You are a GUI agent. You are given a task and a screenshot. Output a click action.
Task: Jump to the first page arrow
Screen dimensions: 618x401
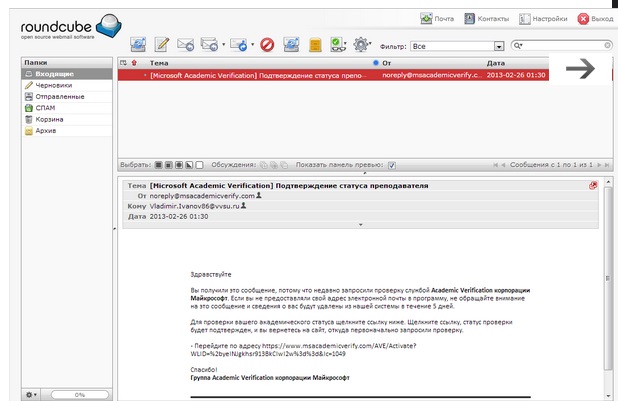point(495,165)
